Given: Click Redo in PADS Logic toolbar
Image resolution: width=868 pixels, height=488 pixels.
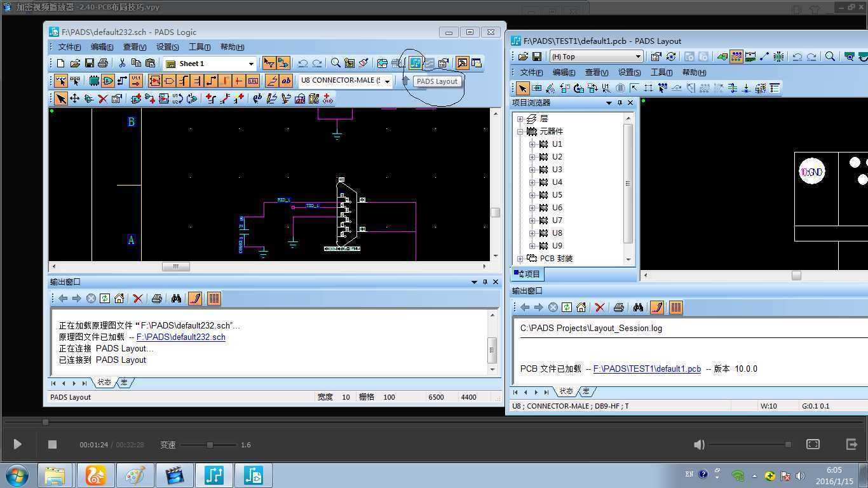Looking at the screenshot, I should [317, 63].
